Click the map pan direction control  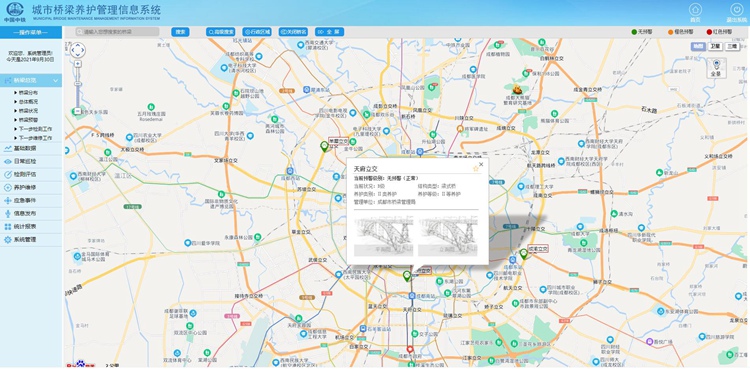point(77,50)
